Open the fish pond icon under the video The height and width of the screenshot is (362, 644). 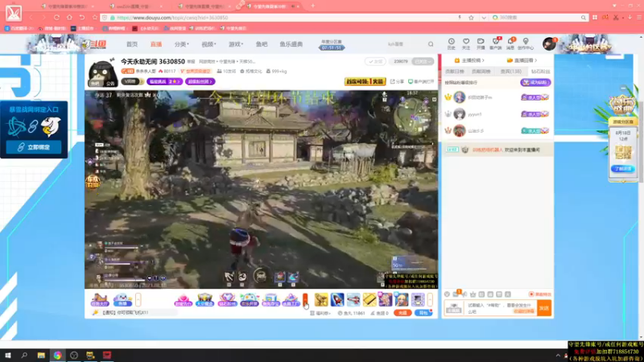[122, 300]
